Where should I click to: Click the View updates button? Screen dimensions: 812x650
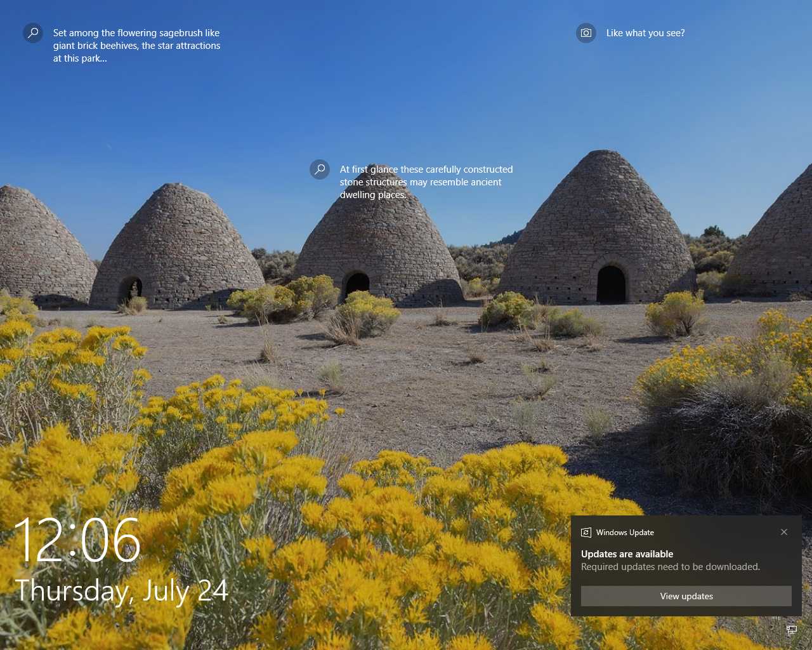click(x=686, y=596)
